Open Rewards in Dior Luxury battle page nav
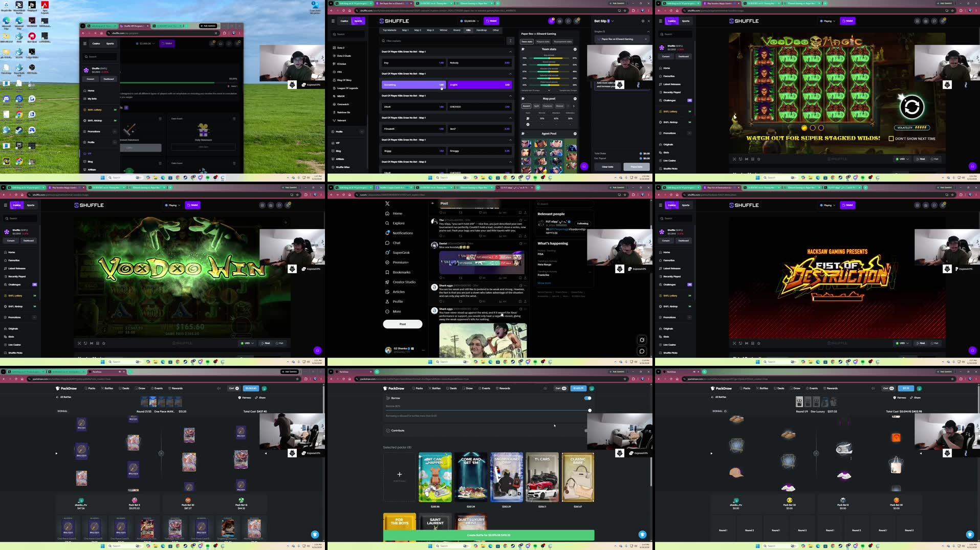The height and width of the screenshot is (550, 980). [x=831, y=388]
